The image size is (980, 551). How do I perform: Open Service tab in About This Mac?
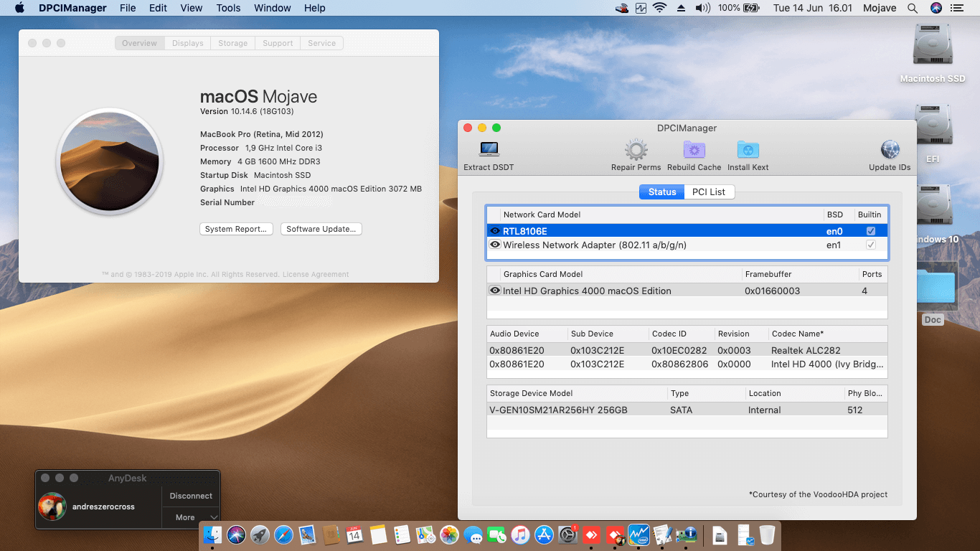pyautogui.click(x=322, y=43)
